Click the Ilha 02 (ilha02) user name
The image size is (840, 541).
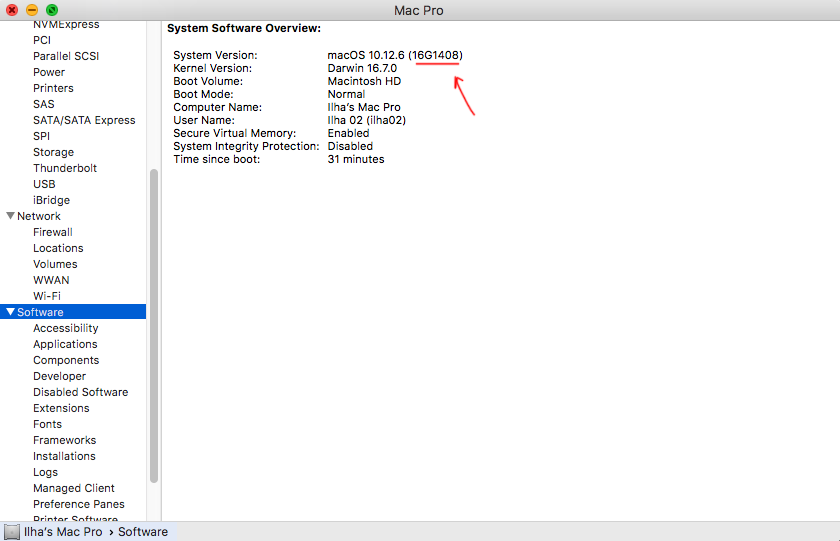pyautogui.click(x=366, y=121)
